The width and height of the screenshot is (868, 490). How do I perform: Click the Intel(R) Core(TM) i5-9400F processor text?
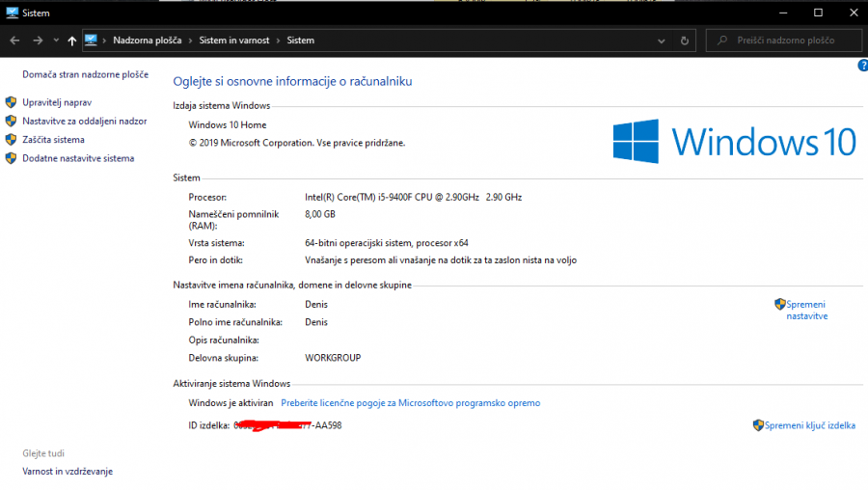(413, 197)
